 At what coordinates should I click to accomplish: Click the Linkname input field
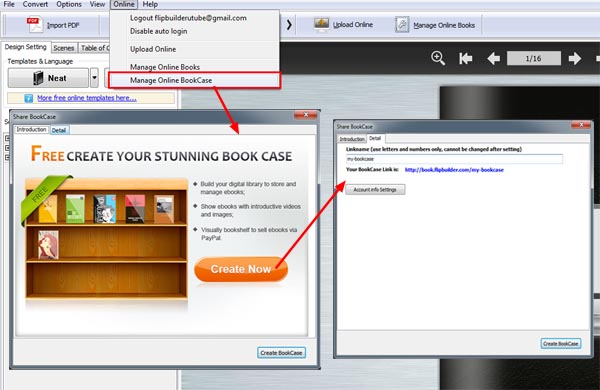coord(454,159)
